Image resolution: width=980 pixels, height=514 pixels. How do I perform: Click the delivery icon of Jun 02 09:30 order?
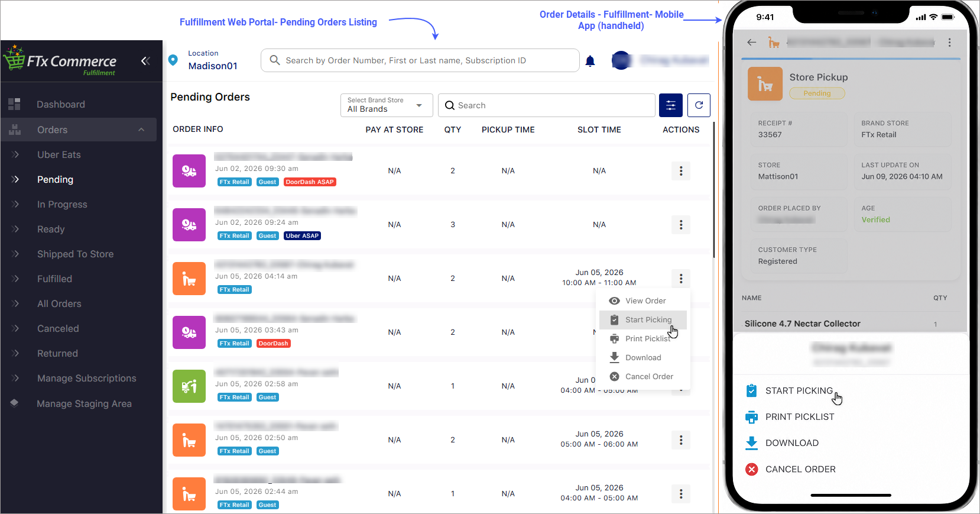click(x=189, y=171)
